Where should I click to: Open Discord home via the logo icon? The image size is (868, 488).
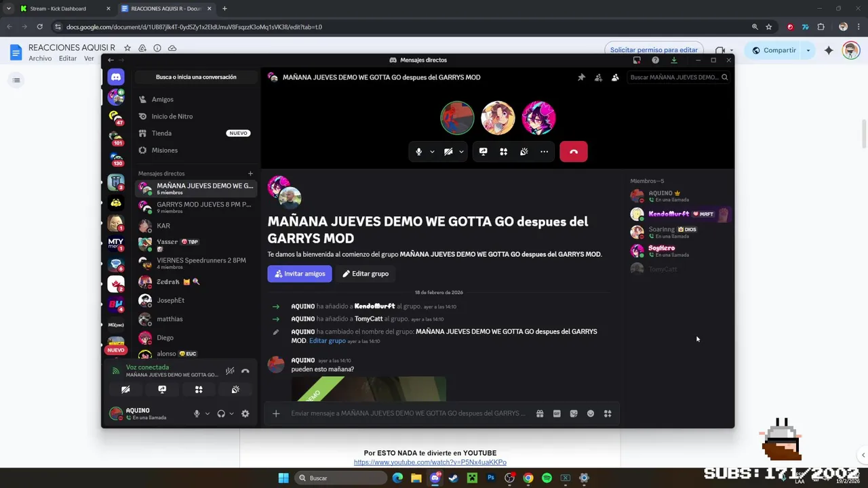point(116,77)
